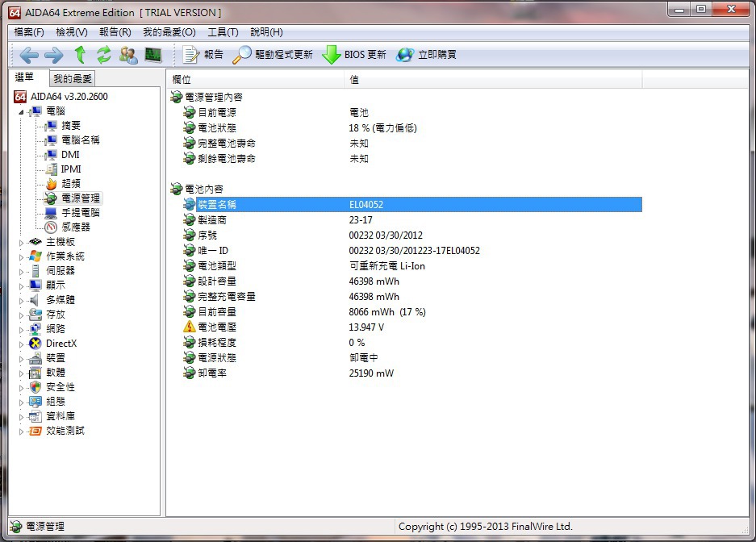Select 電腦名稱 in the tree

pyautogui.click(x=81, y=140)
